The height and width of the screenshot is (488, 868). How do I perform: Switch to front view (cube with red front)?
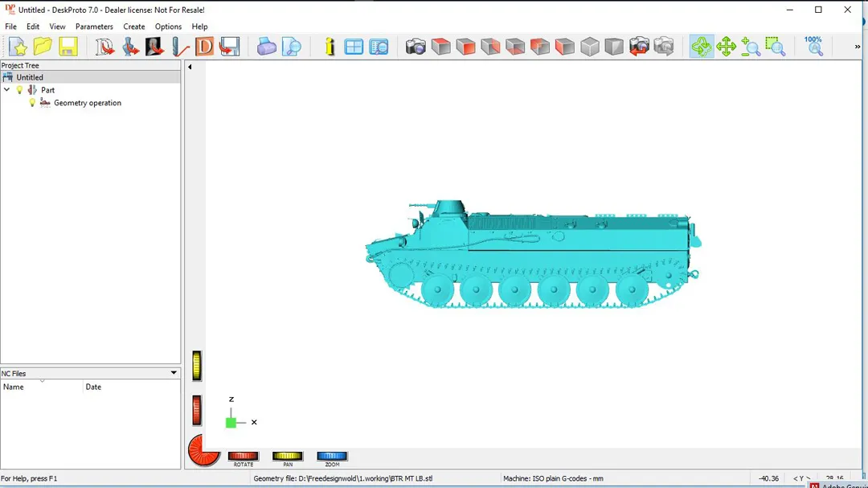465,47
